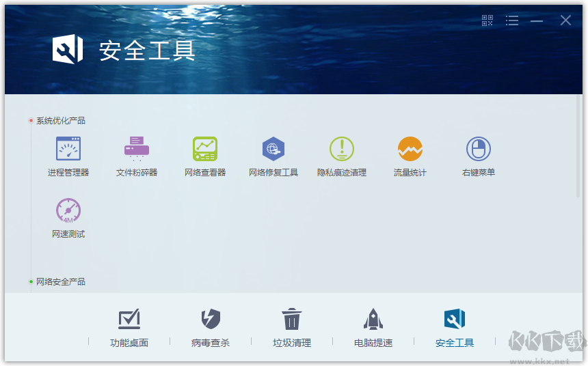Viewport: 588px width, 366px height.
Task: Click the 网络安全产品 section heading
Action: 60,282
